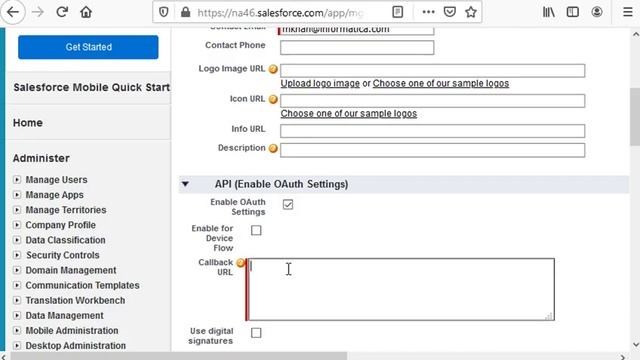Open the Upload logo image link
The height and width of the screenshot is (360, 640).
[x=320, y=83]
